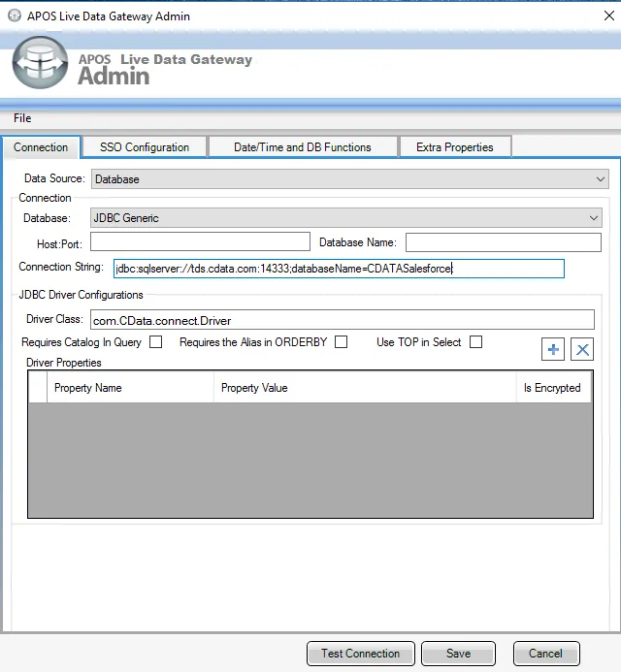The width and height of the screenshot is (621, 672).
Task: Focus the Host:Port input field
Action: point(197,242)
